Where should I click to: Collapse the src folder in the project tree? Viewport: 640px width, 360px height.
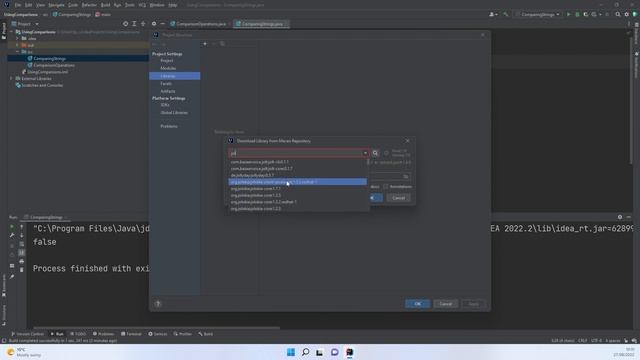click(x=18, y=52)
